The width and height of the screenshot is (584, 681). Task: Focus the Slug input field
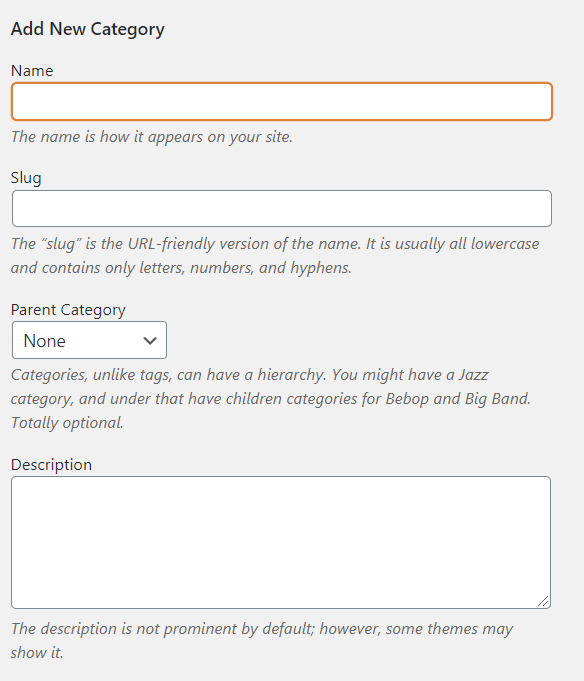[282, 208]
